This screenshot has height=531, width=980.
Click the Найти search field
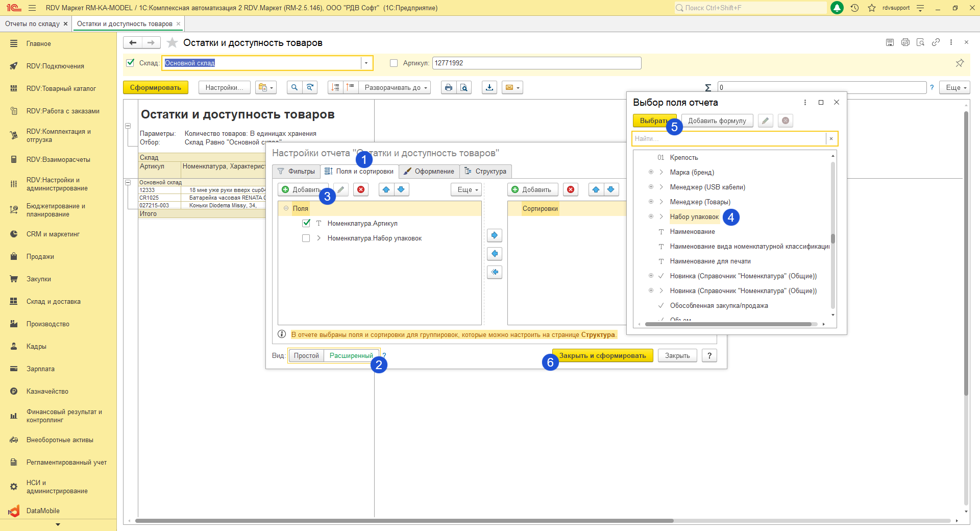[x=728, y=138]
